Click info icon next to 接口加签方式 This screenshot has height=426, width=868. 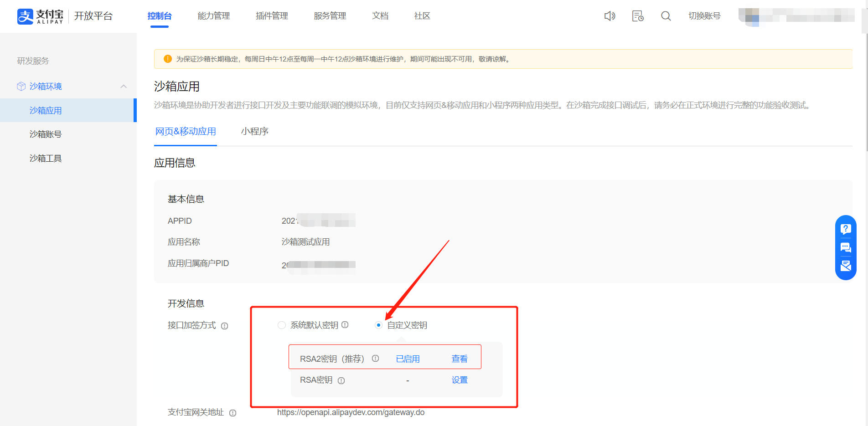224,326
